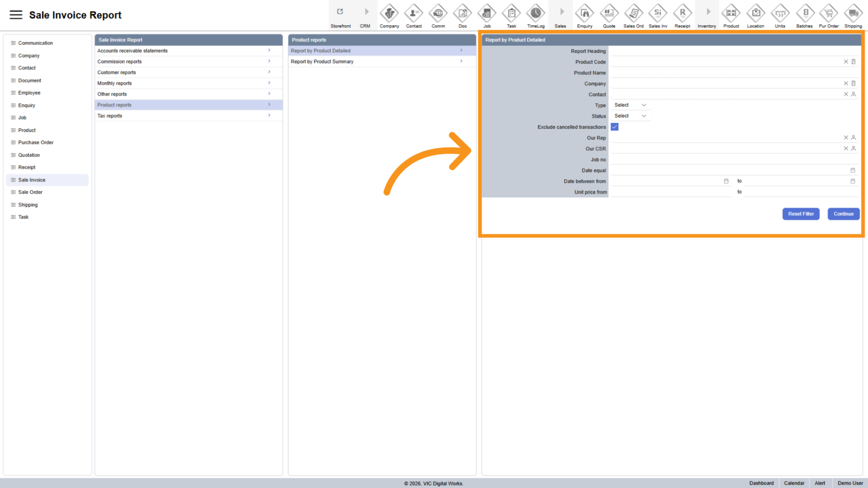868x488 pixels.
Task: Open the Quote toolbar icon
Action: (x=609, y=13)
